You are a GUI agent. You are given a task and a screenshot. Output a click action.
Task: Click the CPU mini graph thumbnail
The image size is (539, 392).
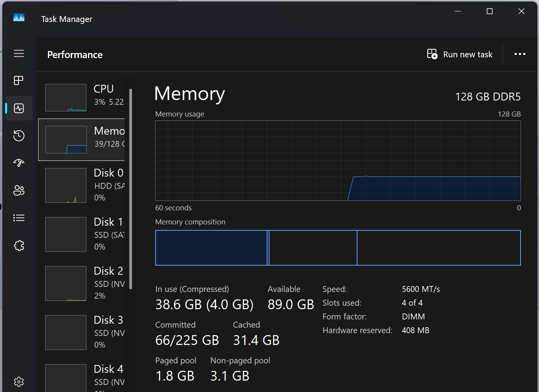click(66, 98)
